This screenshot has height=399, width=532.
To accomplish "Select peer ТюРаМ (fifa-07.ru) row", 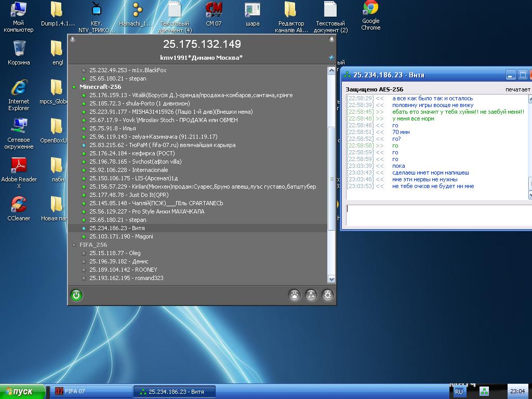I will point(163,145).
